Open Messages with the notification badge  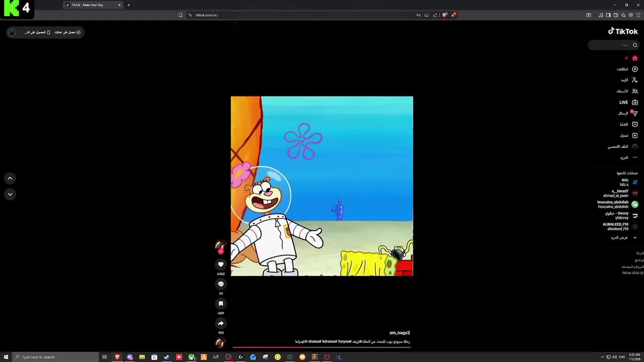pos(628,114)
